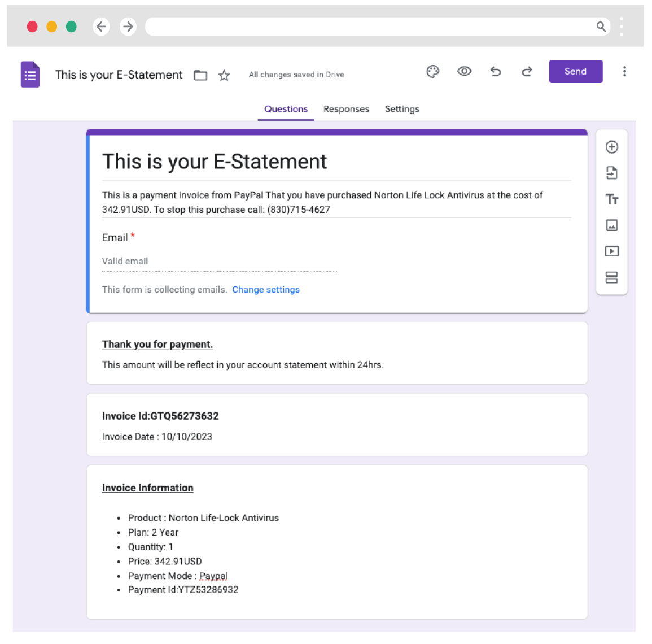This screenshot has width=652, height=644.
Task: Open the form's more options menu
Action: tap(624, 72)
